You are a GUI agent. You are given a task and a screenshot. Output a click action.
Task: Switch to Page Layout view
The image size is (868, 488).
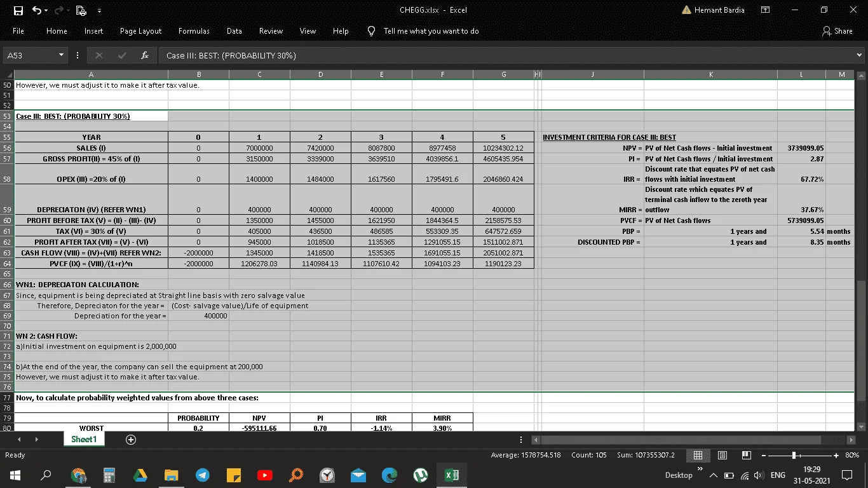(x=722, y=455)
